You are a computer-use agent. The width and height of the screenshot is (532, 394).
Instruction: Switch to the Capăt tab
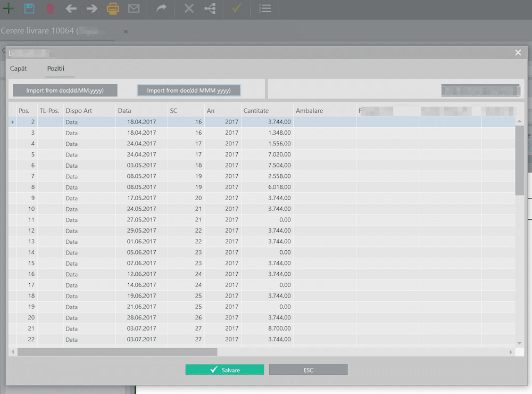(18, 69)
